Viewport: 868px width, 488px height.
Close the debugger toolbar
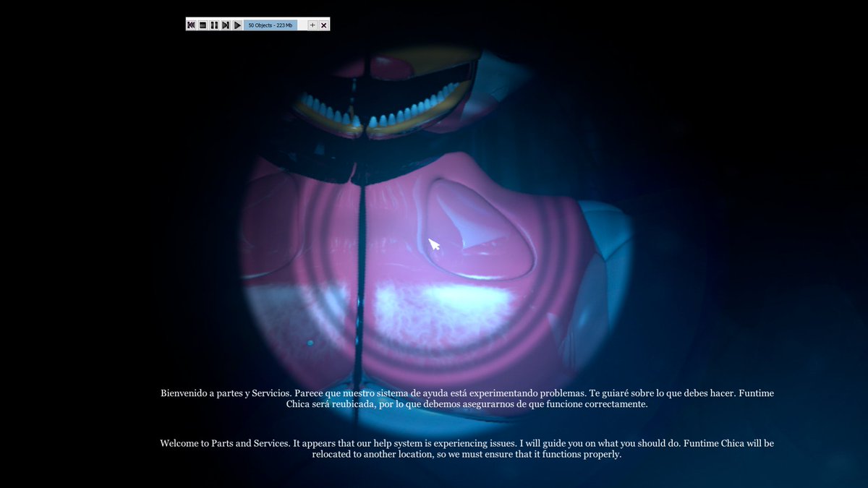[323, 25]
